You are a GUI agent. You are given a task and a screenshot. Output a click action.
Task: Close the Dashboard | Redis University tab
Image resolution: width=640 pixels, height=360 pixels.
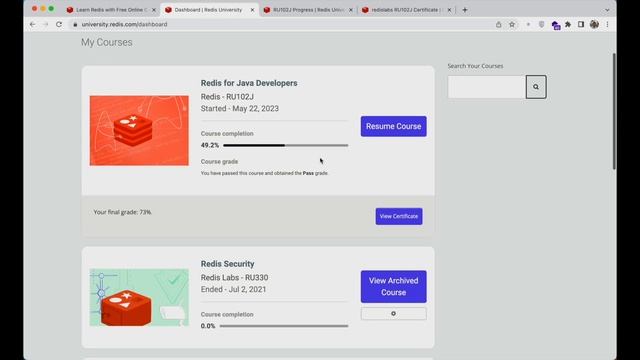[252, 10]
